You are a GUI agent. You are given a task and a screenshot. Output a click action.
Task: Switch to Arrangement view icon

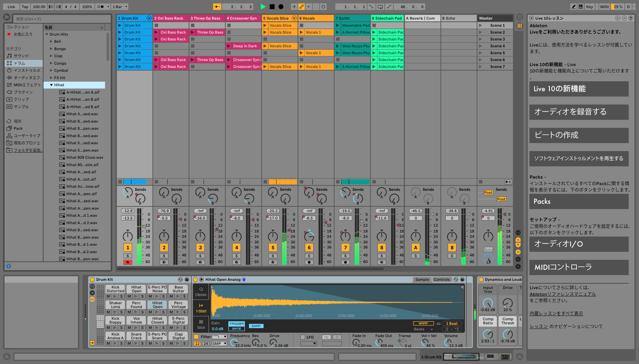click(x=520, y=17)
